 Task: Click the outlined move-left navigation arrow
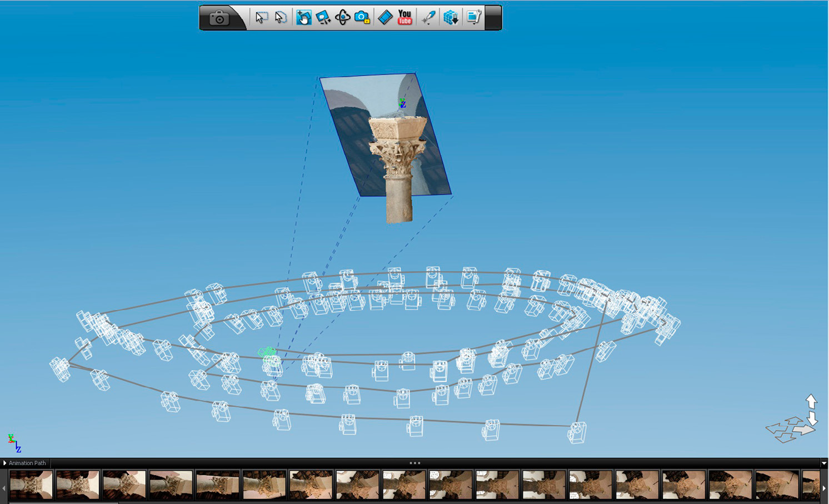pyautogui.click(x=776, y=428)
